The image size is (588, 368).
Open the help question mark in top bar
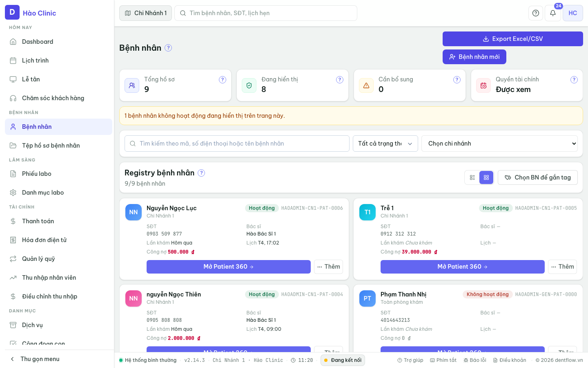coord(536,13)
